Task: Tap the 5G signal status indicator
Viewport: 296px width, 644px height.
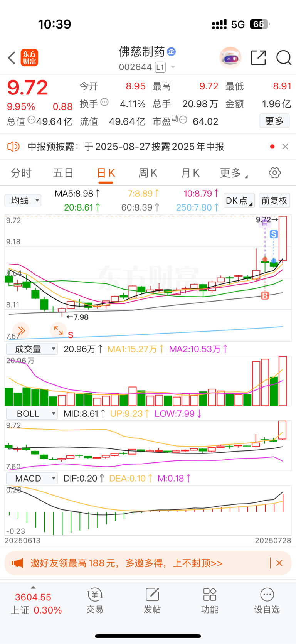Action: click(238, 24)
